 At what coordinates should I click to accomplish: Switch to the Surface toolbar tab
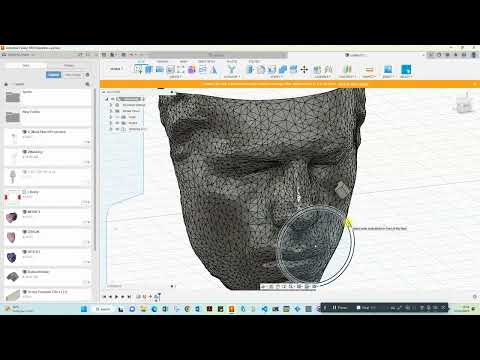pos(162,61)
